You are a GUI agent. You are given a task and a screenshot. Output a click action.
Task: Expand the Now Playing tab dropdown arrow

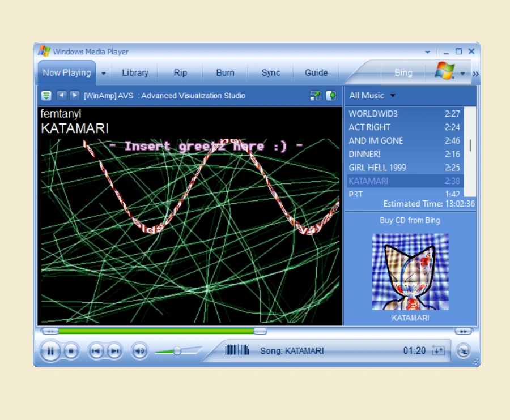[x=104, y=74]
